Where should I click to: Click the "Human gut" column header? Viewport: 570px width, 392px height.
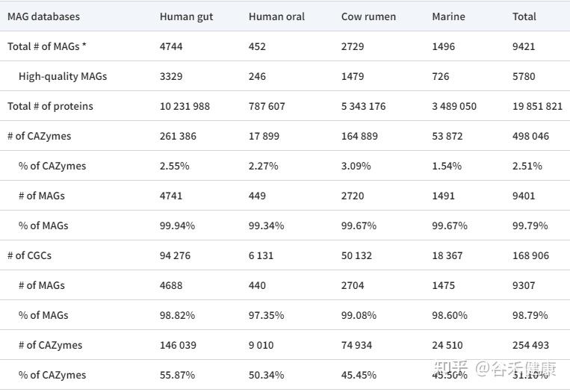[x=186, y=16]
